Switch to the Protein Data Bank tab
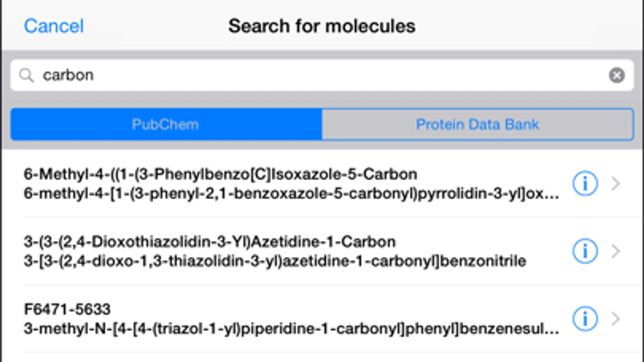 click(x=478, y=125)
